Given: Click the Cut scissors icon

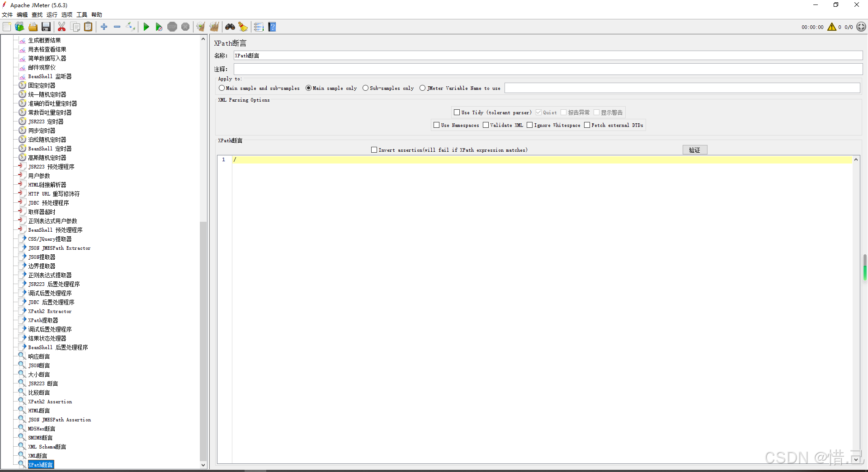Looking at the screenshot, I should 62,27.
